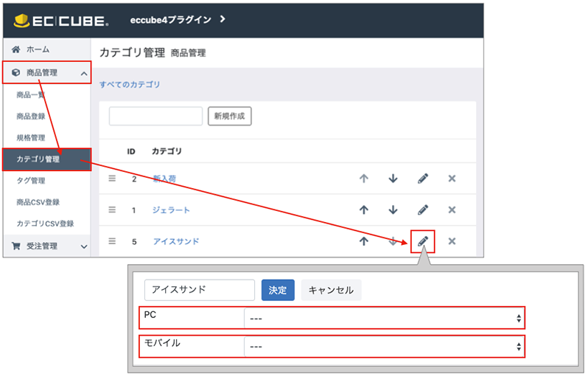Click the 新規作成 button

click(229, 116)
